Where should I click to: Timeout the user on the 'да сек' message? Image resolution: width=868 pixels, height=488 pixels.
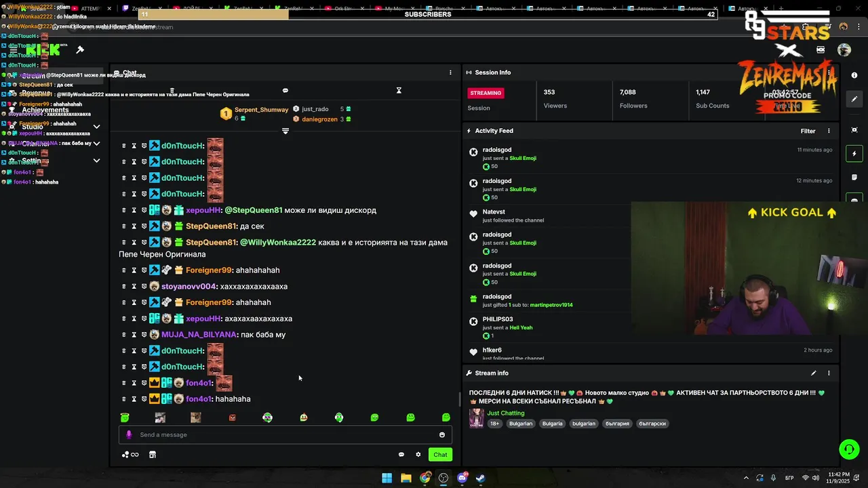(x=134, y=226)
